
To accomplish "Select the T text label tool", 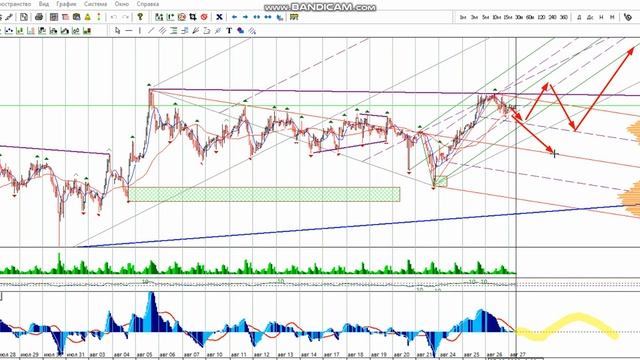I will [x=229, y=31].
